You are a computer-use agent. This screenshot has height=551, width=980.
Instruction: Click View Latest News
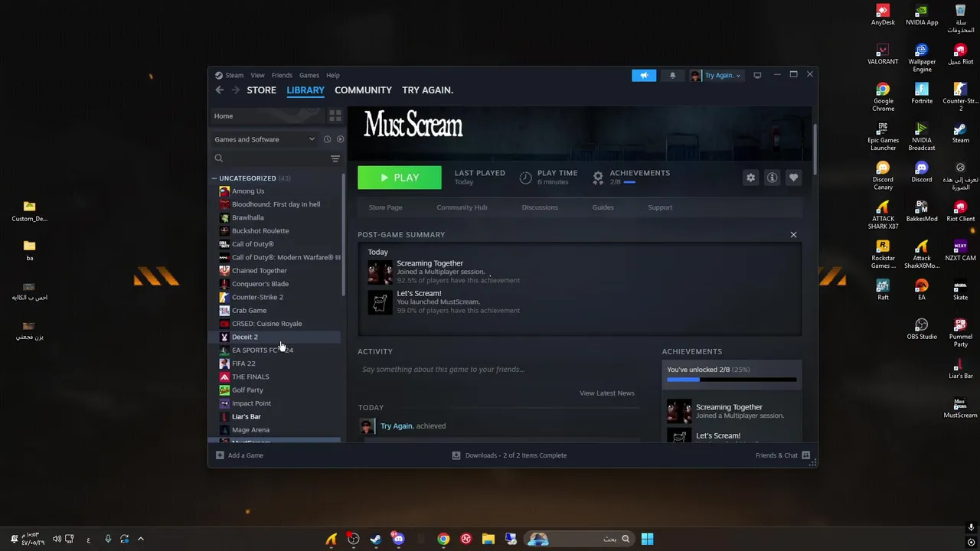tap(607, 393)
